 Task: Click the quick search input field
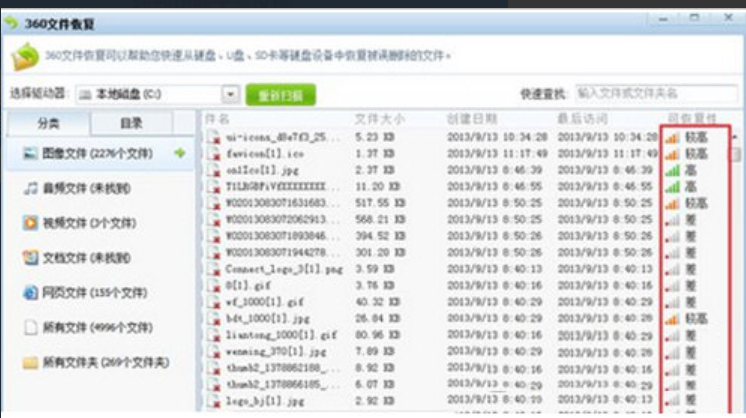click(654, 93)
